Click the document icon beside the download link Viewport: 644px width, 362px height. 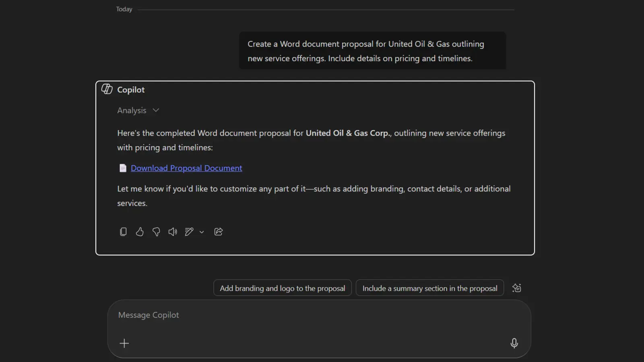(123, 168)
